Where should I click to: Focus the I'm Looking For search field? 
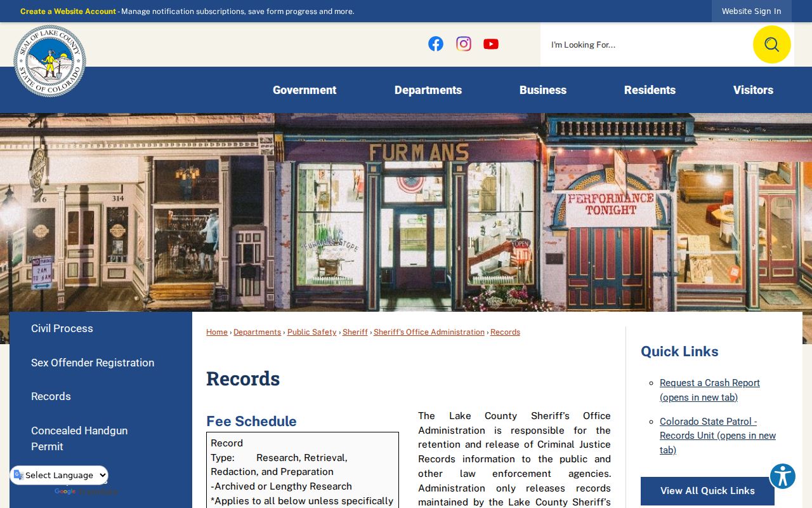pyautogui.click(x=646, y=44)
